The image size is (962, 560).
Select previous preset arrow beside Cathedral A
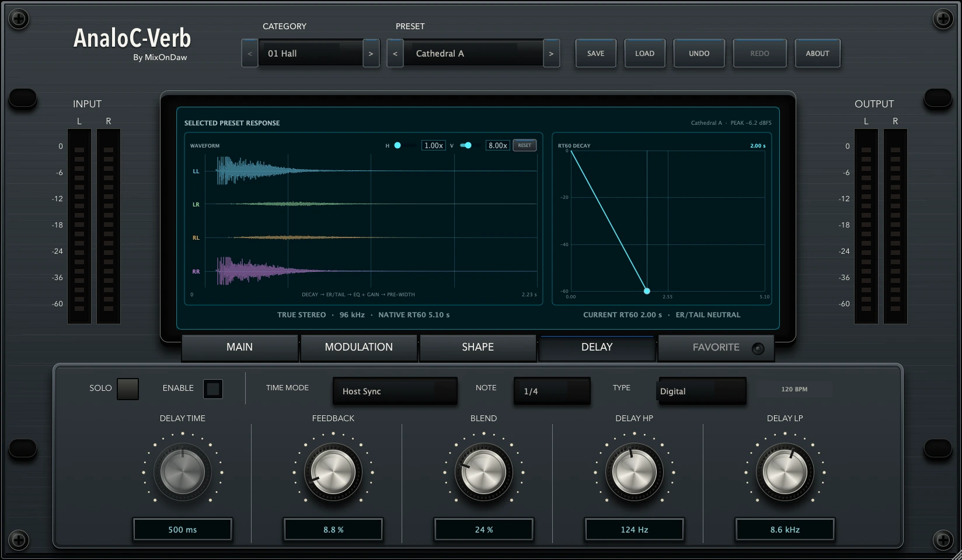(x=395, y=54)
